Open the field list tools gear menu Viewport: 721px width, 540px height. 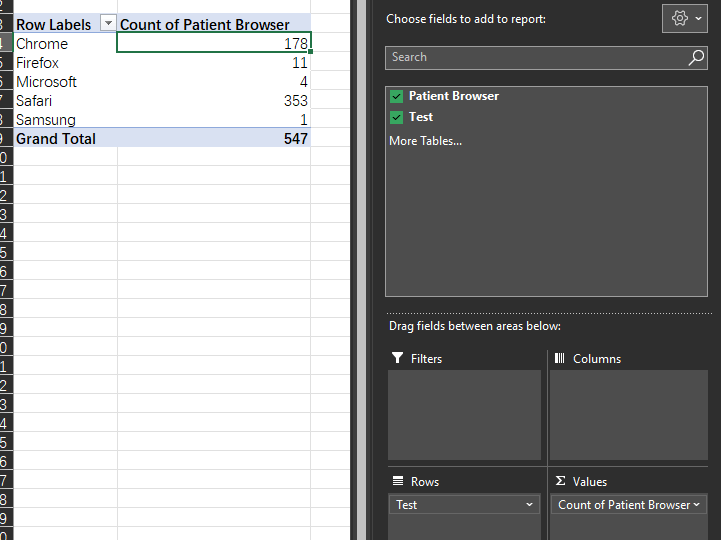pyautogui.click(x=685, y=19)
